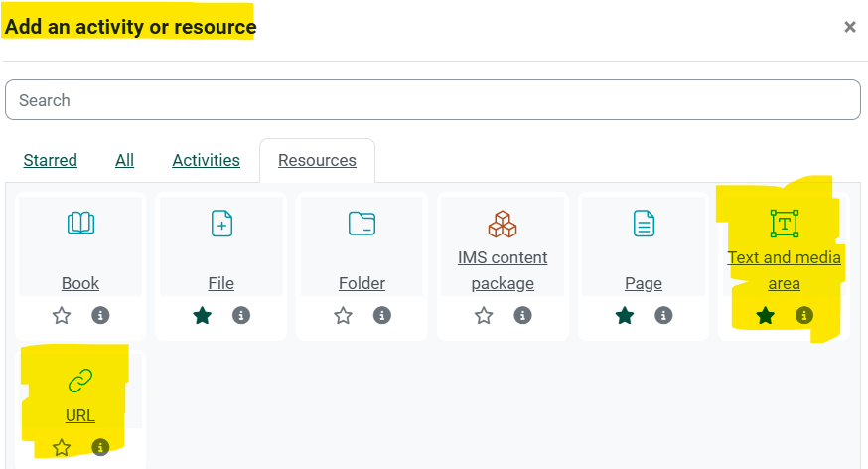
Task: Open the Text and media area link
Action: pos(785,270)
